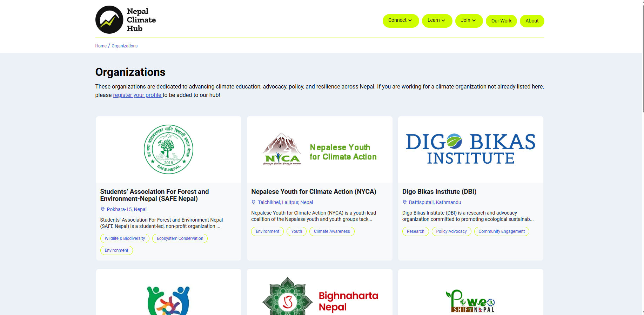
Task: Select the Wildlife & Biodiversity tag
Action: [x=125, y=238]
